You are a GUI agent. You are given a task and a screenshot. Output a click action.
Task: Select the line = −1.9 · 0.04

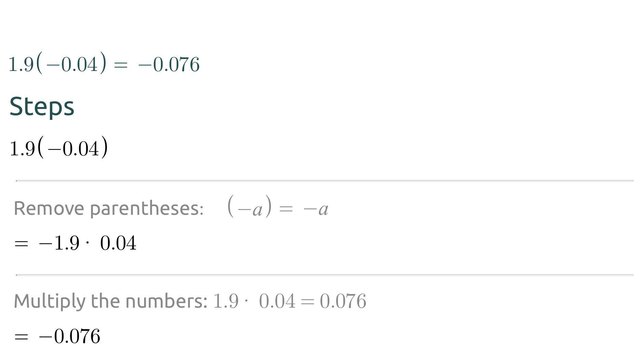(x=75, y=243)
